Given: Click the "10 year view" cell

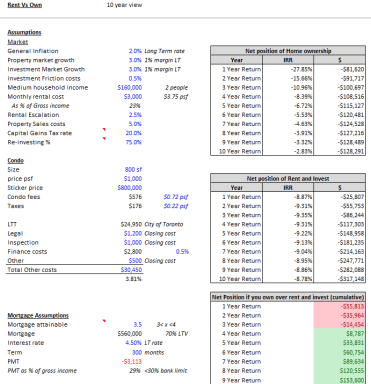Looking at the screenshot, I should click(124, 5).
